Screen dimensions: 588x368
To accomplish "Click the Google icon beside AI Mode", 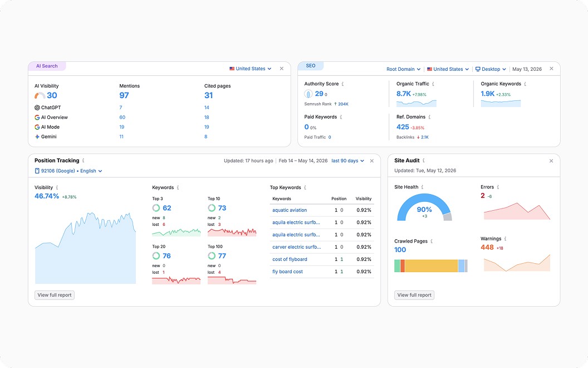I will (37, 127).
